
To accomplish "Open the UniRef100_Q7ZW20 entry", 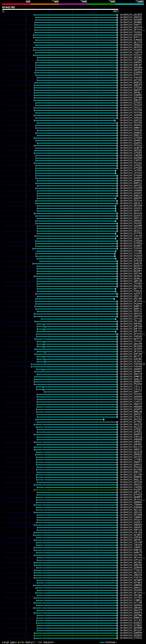I will (131, 625).
